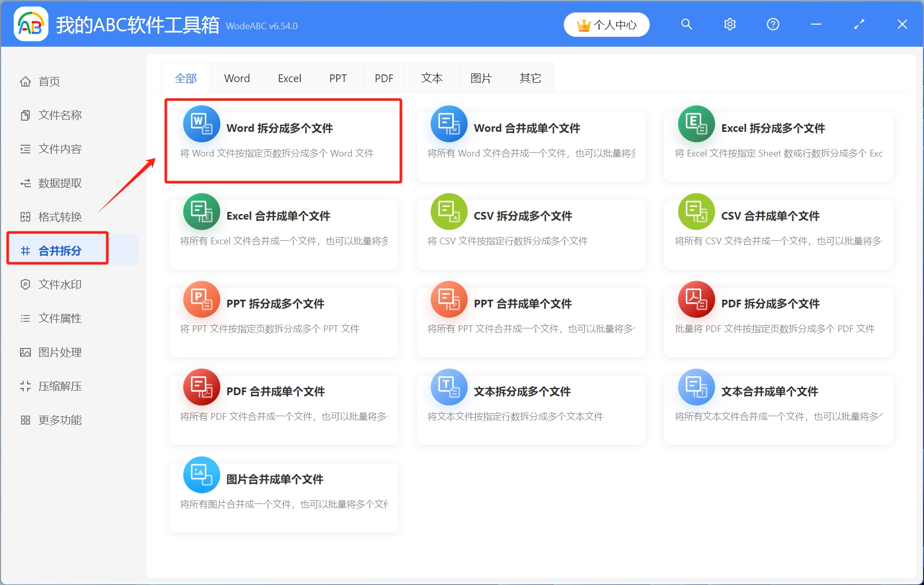Open 个人中心 at the top
Screen dimensions: 924x585
click(x=606, y=24)
